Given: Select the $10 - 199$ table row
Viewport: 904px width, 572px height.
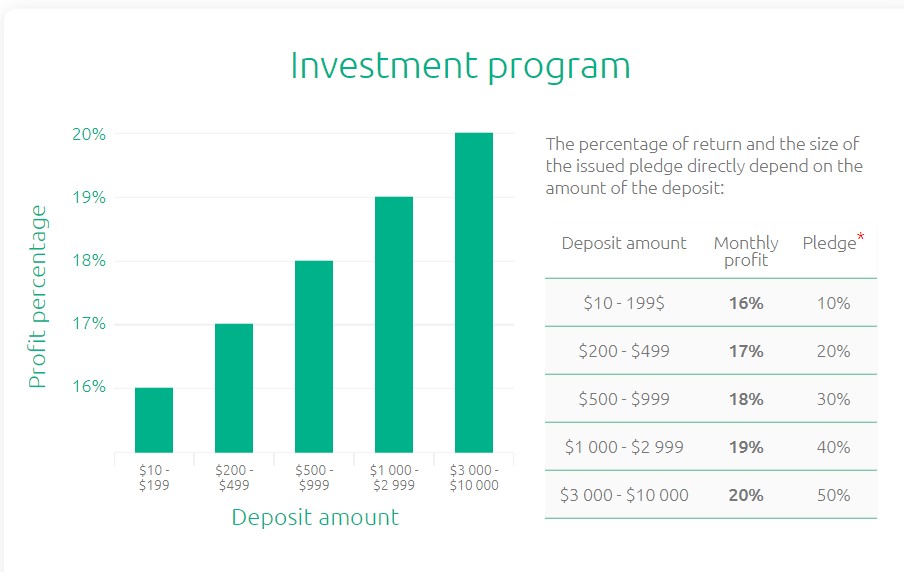Looking at the screenshot, I should coord(711,303).
